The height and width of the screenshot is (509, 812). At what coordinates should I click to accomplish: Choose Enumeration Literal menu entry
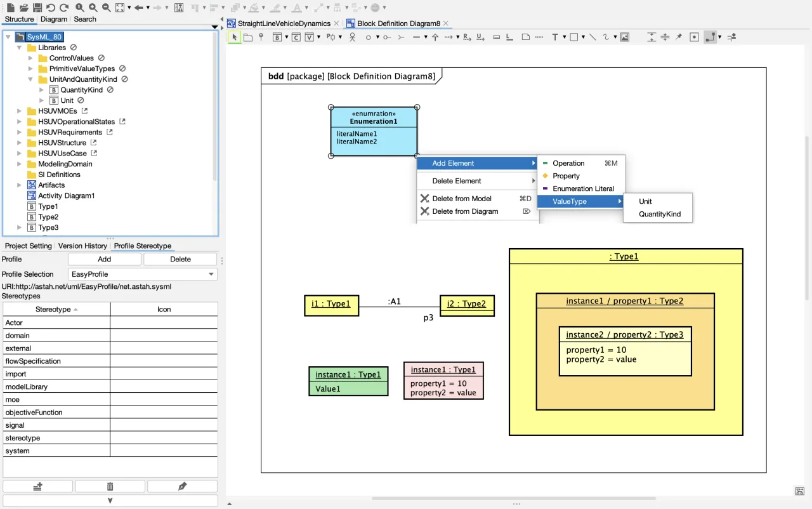(581, 188)
